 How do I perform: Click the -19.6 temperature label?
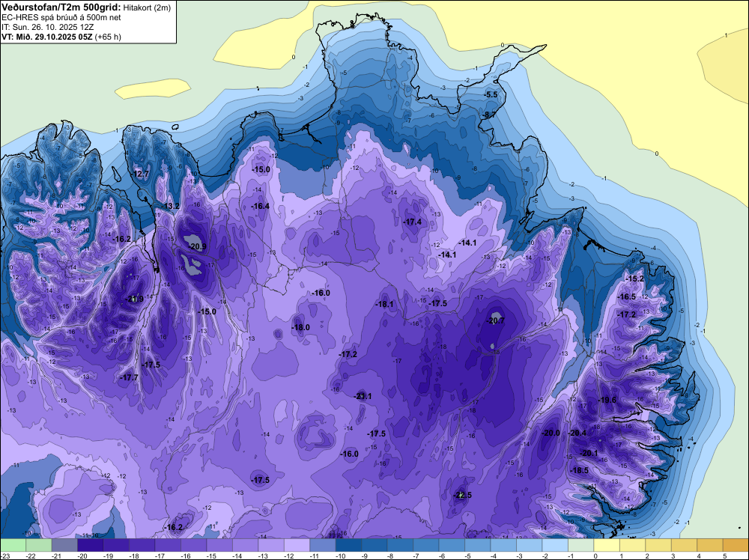pos(607,400)
